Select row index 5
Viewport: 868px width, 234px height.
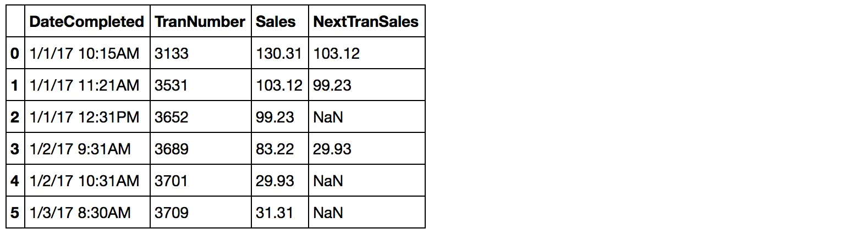pos(14,213)
